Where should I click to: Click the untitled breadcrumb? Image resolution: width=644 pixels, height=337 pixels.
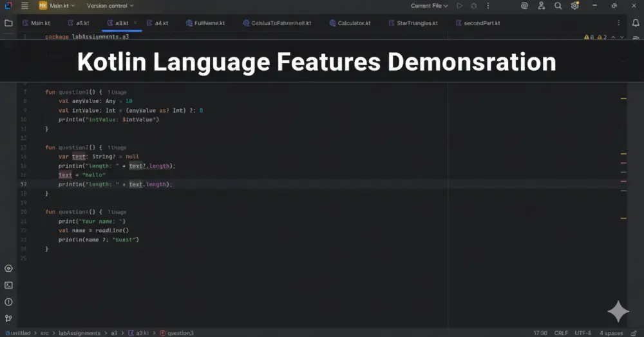tap(18, 333)
